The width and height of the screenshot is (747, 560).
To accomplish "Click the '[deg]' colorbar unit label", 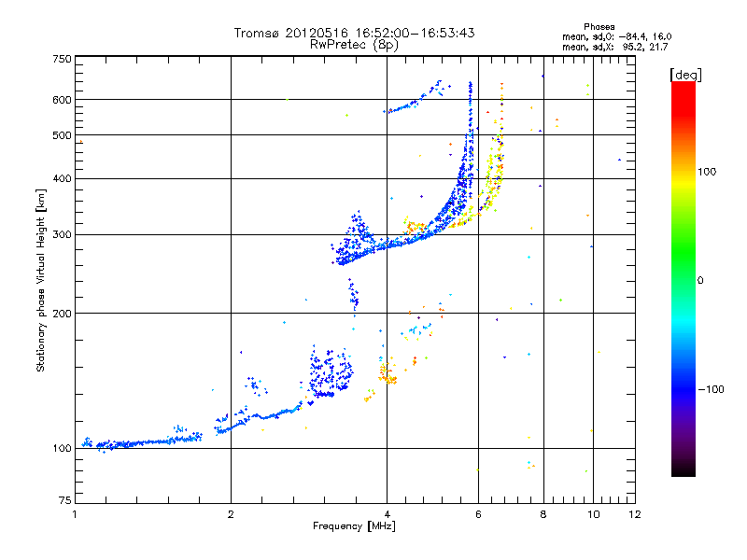I will pos(685,75).
